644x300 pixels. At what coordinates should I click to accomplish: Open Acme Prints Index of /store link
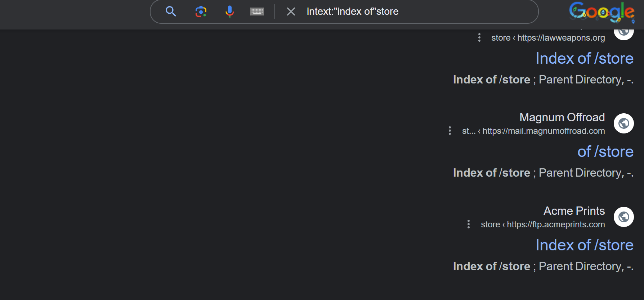coord(584,245)
